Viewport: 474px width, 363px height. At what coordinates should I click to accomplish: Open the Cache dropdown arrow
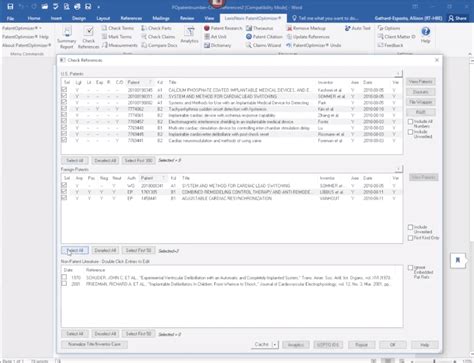coord(275,345)
